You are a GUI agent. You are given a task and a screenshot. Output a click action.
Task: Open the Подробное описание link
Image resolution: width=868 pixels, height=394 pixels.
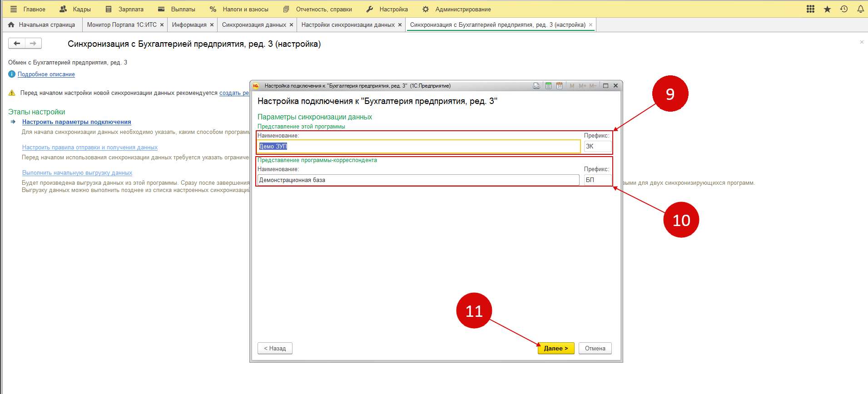pos(46,74)
